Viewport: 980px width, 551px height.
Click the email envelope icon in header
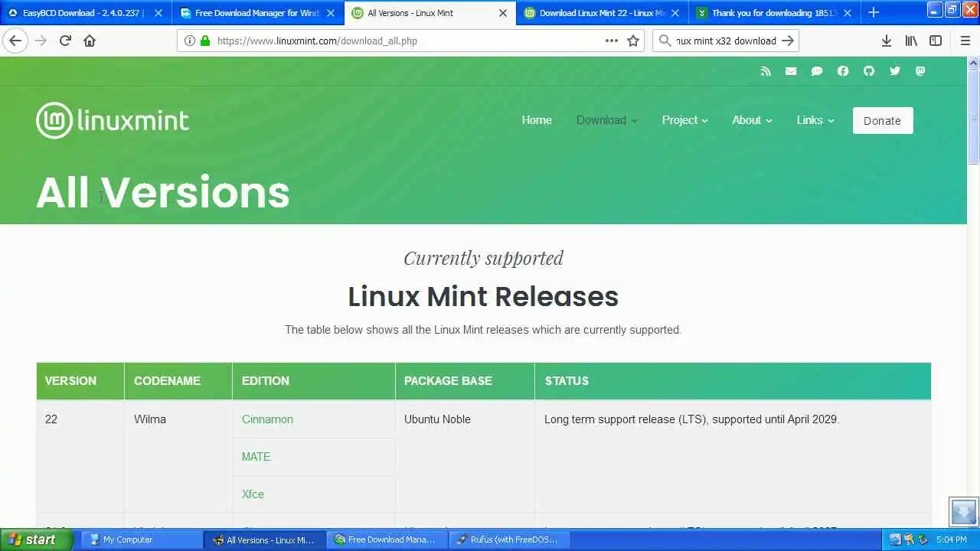(791, 71)
